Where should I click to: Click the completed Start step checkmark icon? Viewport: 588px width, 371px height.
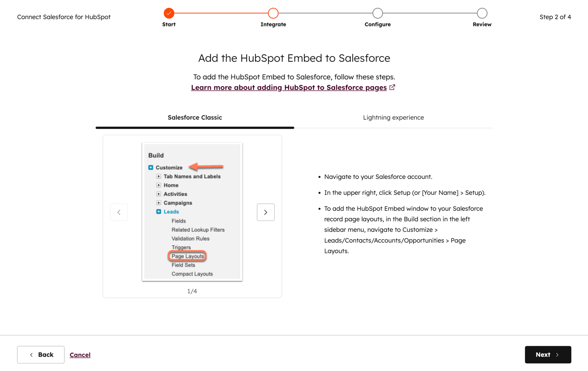tap(169, 13)
